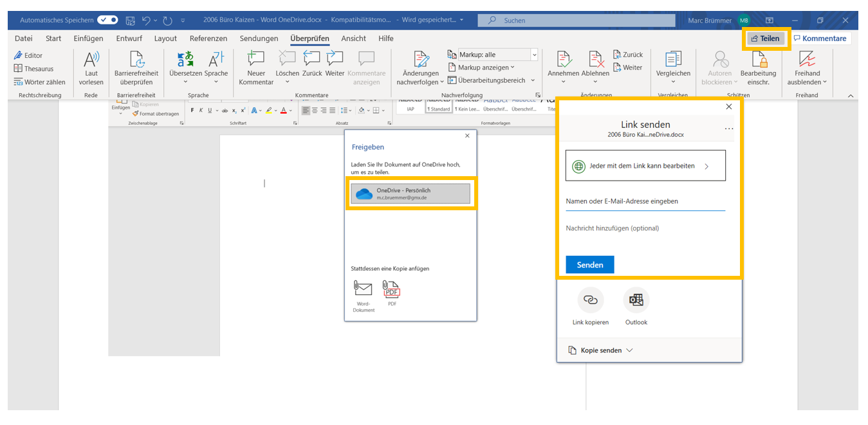
Task: Expand Markup anzeigen menu
Action: pos(481,68)
